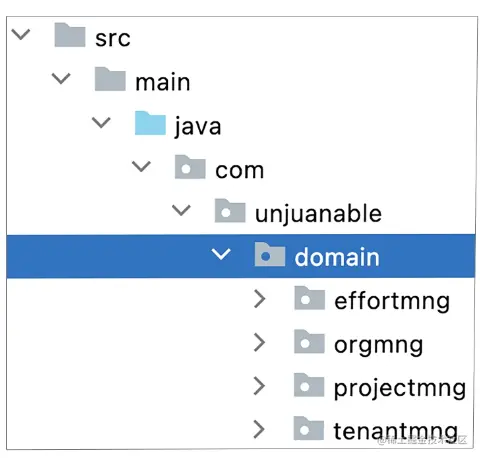
Task: Collapse the java folder chevron
Action: click(101, 122)
